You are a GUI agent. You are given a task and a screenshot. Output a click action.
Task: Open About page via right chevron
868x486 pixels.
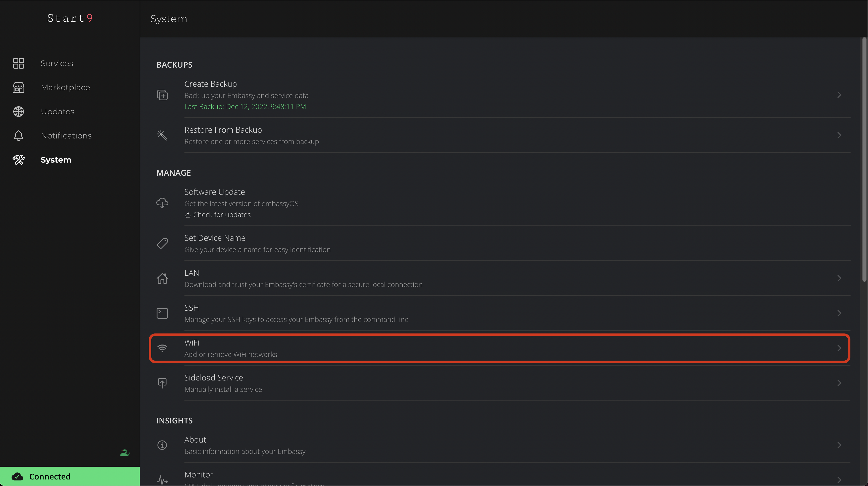pyautogui.click(x=839, y=445)
